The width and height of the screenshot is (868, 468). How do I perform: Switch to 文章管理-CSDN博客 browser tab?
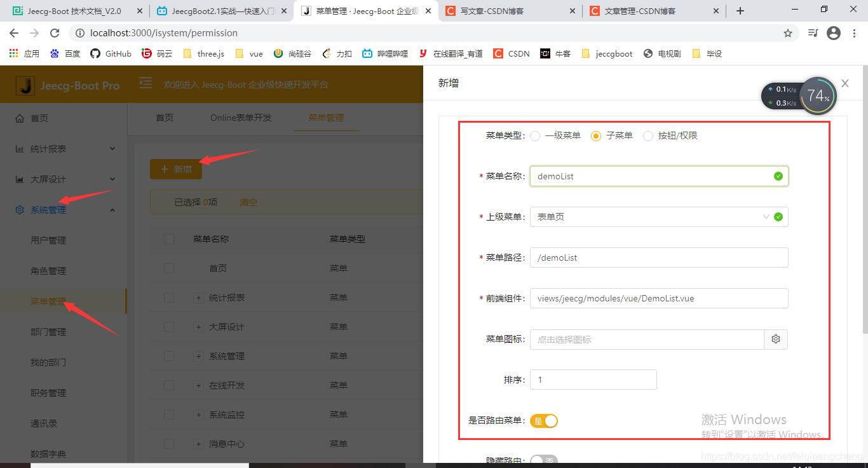pyautogui.click(x=654, y=11)
